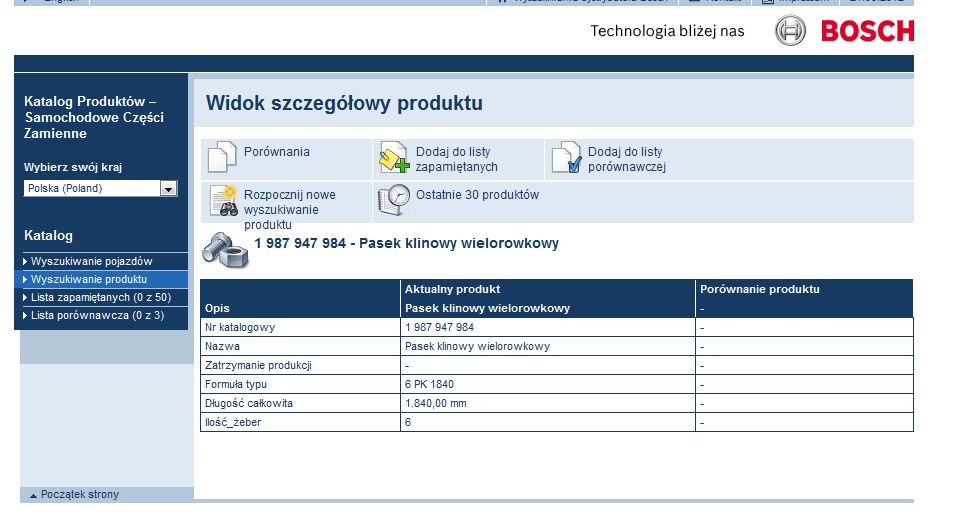Select Wyszukiwanie produktu menu item
976x520 pixels.
(101, 279)
